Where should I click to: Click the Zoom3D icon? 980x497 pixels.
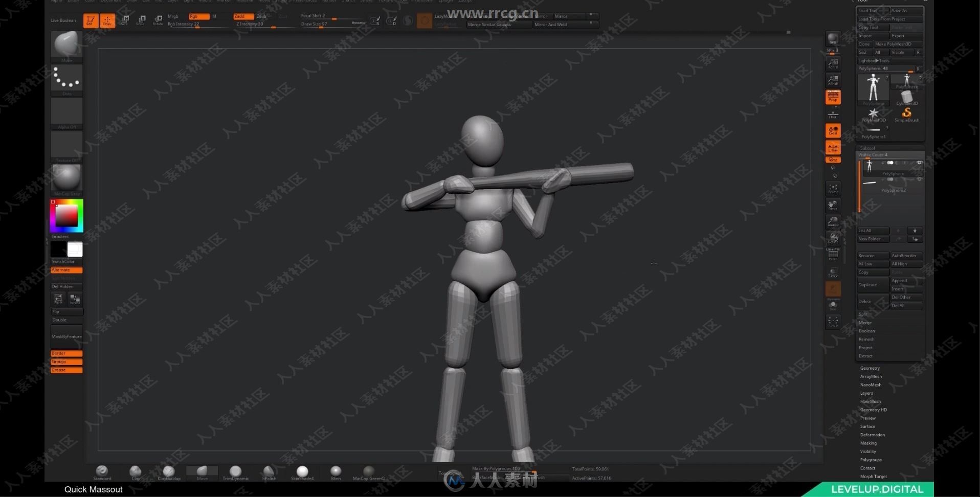pyautogui.click(x=833, y=221)
